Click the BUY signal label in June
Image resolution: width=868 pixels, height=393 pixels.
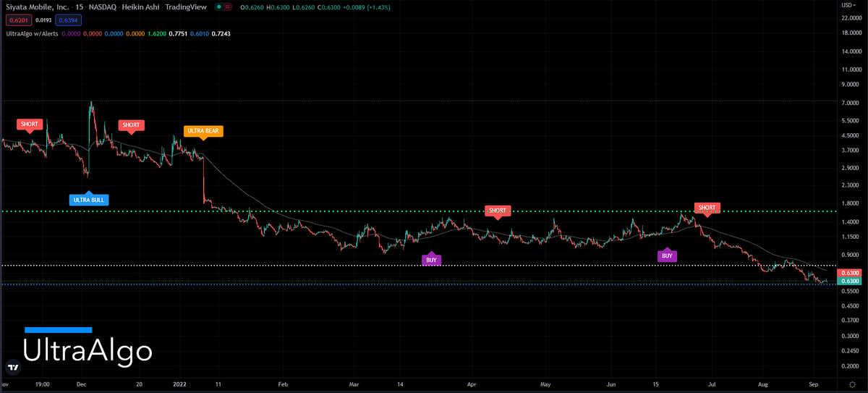(x=667, y=255)
